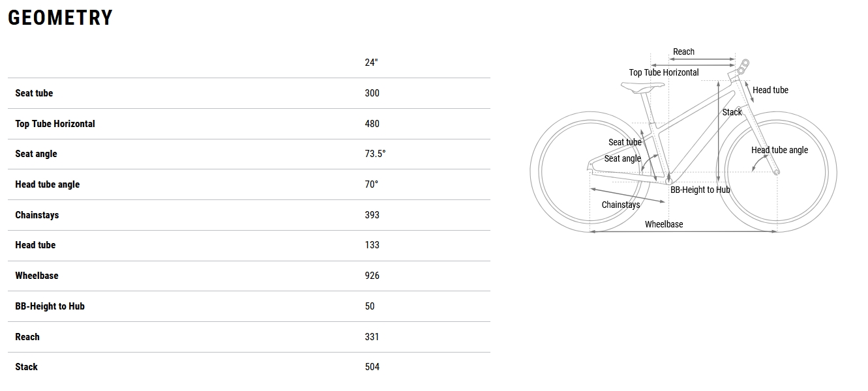Click the seat angle value 73.5°
The height and width of the screenshot is (391, 868).
coord(375,154)
